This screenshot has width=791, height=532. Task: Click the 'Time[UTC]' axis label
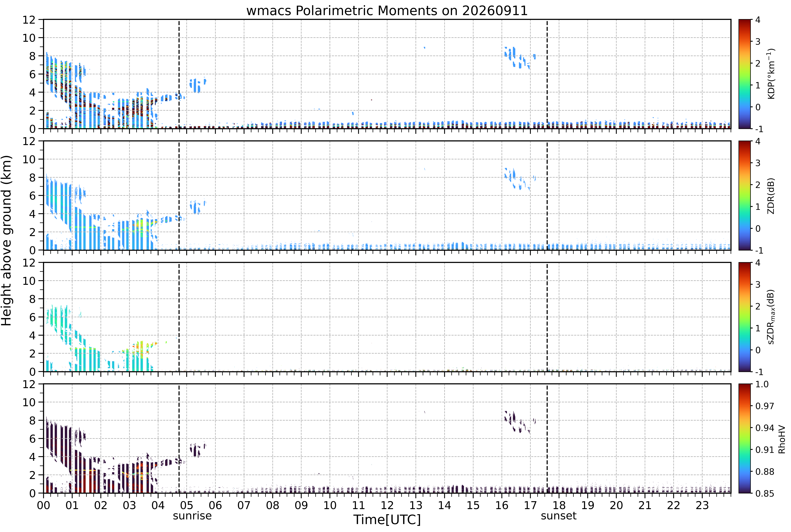387,519
